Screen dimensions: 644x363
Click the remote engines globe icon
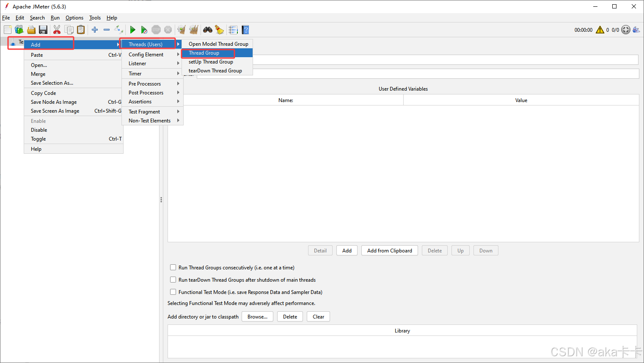626,30
